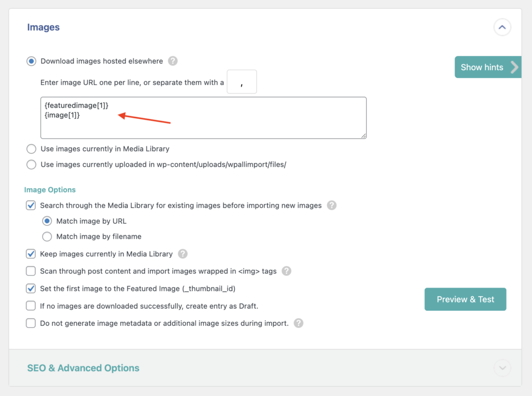532x396 pixels.
Task: View help icon beside Media Library search option
Action: [331, 205]
